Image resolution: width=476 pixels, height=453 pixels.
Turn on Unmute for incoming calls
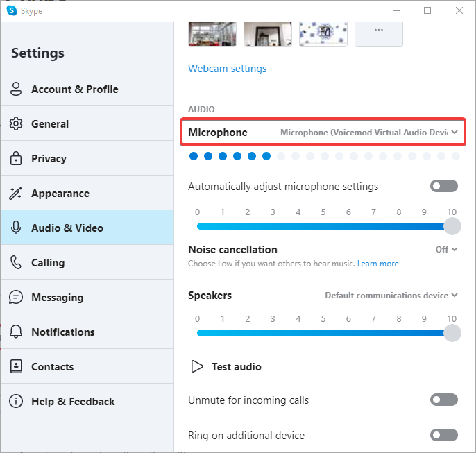444,400
